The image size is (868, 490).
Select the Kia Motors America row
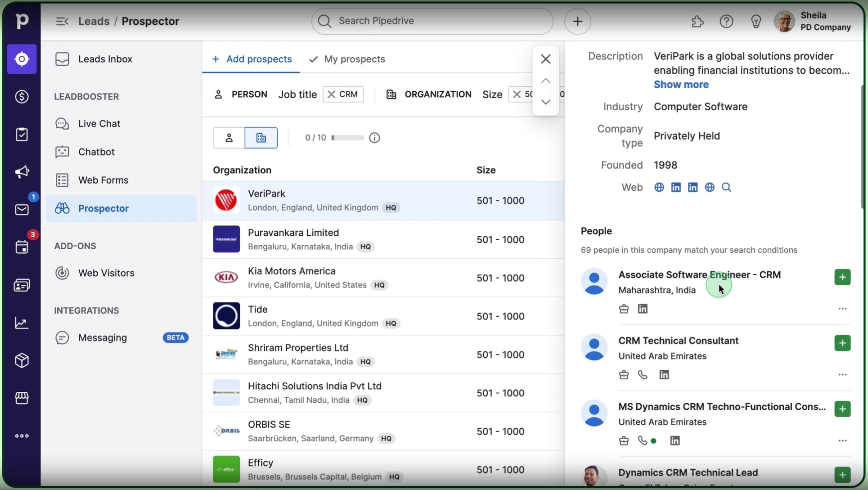pos(383,278)
